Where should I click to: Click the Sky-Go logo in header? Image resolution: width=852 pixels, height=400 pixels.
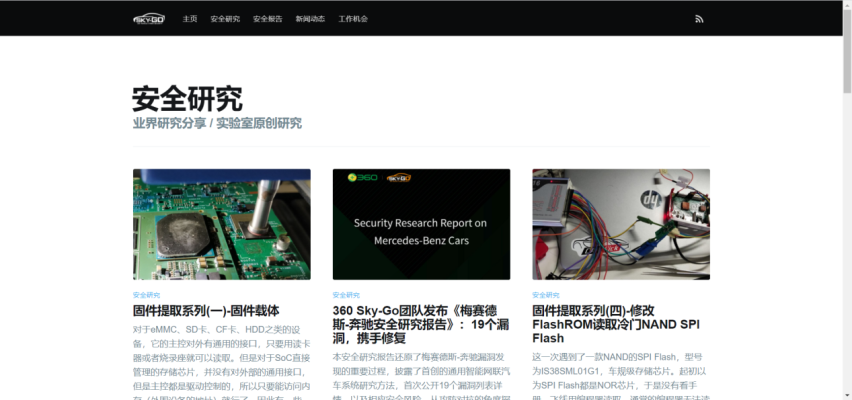pos(149,18)
